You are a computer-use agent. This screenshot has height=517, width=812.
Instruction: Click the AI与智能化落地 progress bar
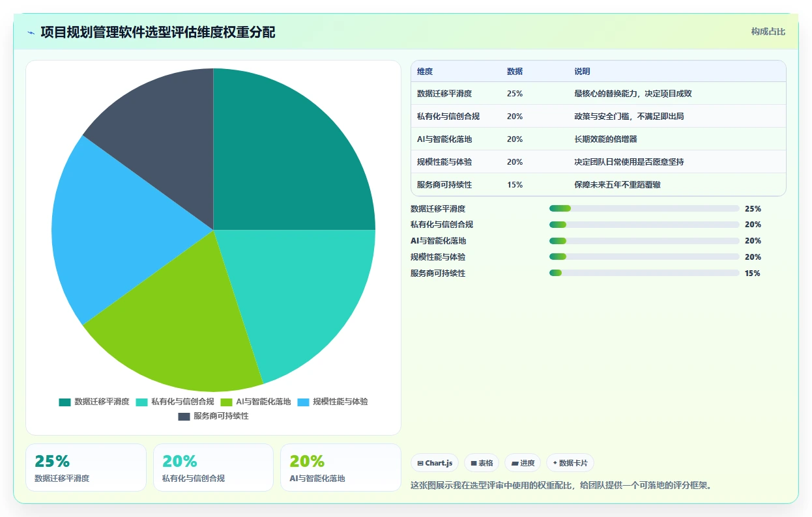click(644, 241)
